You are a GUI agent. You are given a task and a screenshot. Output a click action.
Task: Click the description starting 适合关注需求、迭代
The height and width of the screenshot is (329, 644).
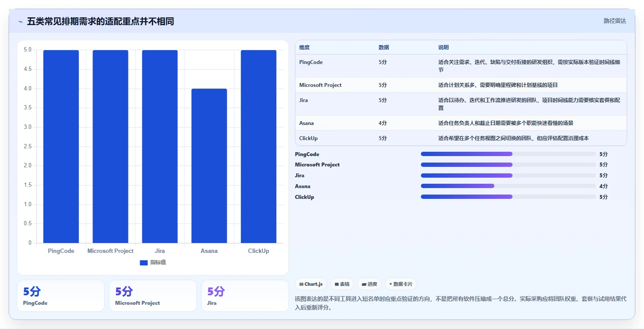coord(529,66)
